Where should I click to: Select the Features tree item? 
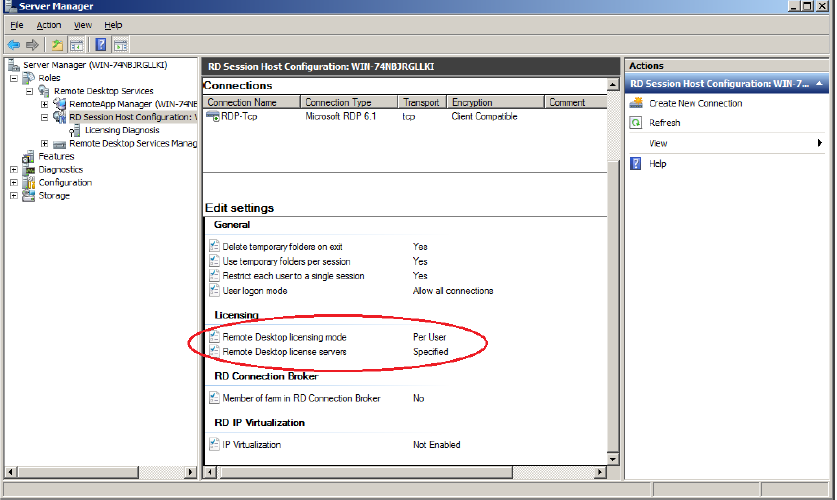[x=56, y=156]
